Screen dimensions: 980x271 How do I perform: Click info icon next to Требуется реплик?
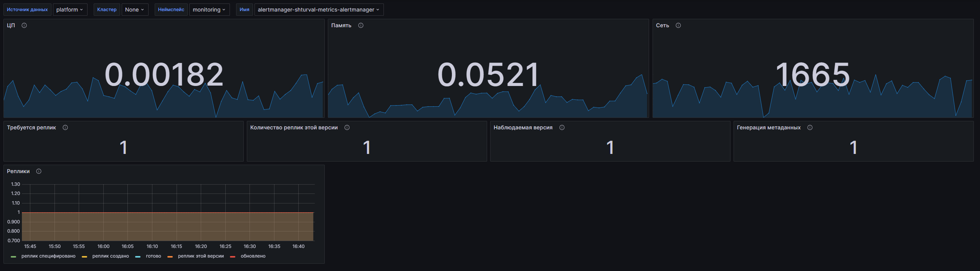click(x=65, y=127)
